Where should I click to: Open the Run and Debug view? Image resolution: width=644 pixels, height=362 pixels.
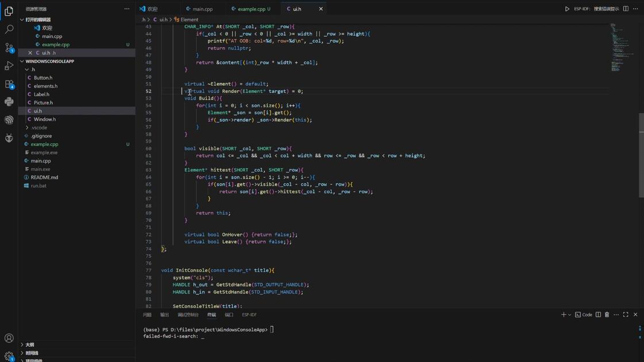point(9,66)
